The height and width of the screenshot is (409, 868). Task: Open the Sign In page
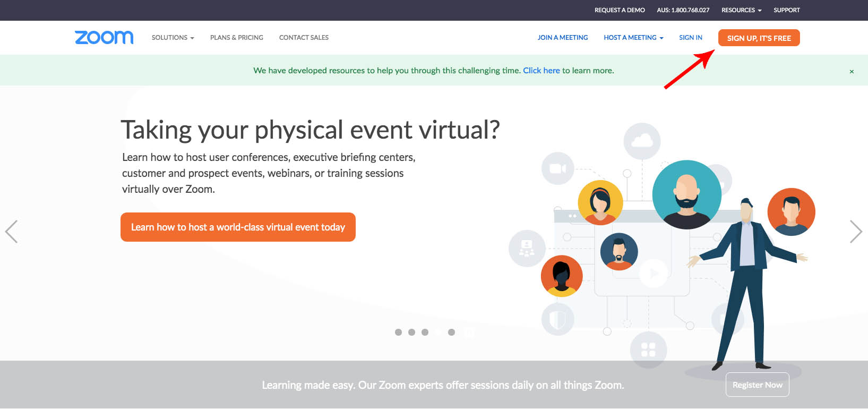tap(691, 38)
